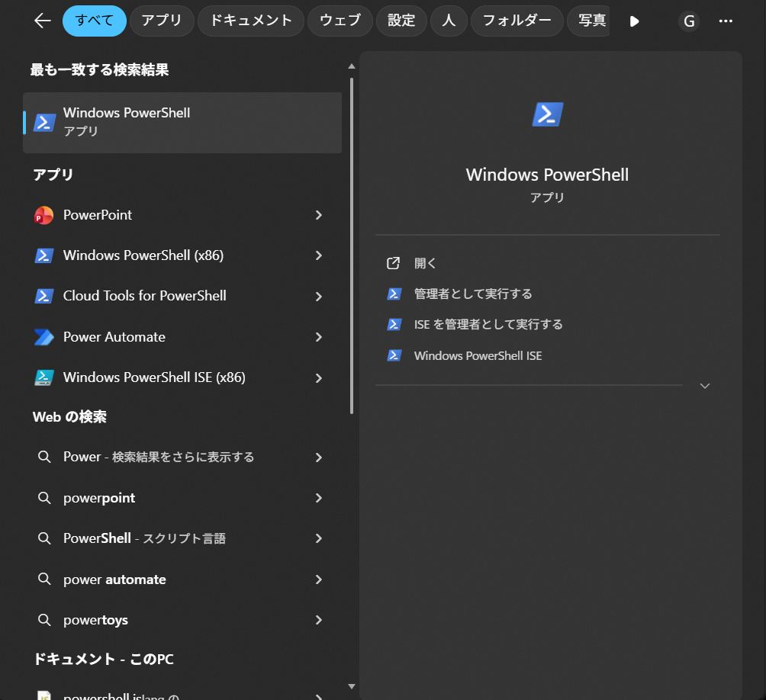Click the search icon next to powertoys
Image resolution: width=766 pixels, height=700 pixels.
pos(43,620)
